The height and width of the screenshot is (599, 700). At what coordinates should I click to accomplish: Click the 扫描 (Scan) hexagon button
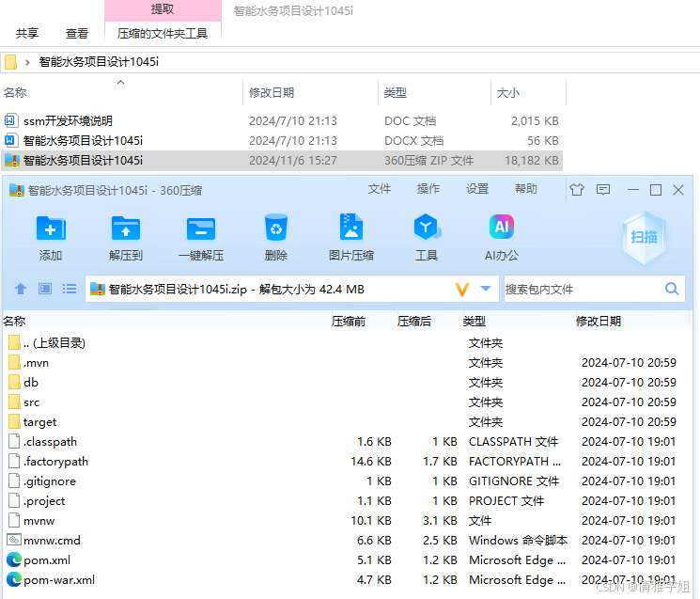click(x=644, y=237)
